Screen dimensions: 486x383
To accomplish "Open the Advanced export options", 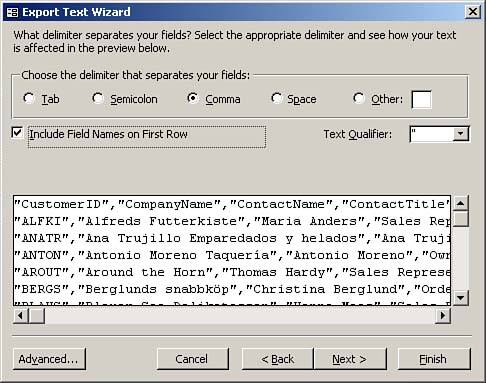I will (x=49, y=359).
